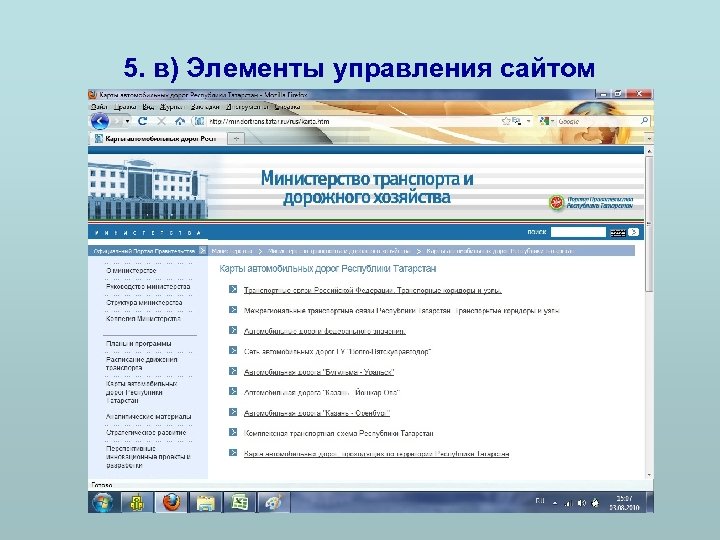Click the magnifier search icon in toolbar

[x=644, y=121]
